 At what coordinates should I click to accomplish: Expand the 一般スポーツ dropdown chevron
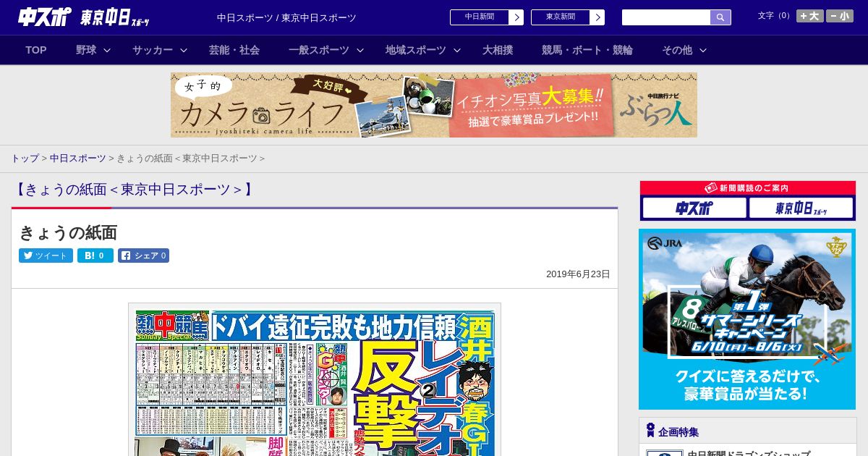tap(360, 50)
